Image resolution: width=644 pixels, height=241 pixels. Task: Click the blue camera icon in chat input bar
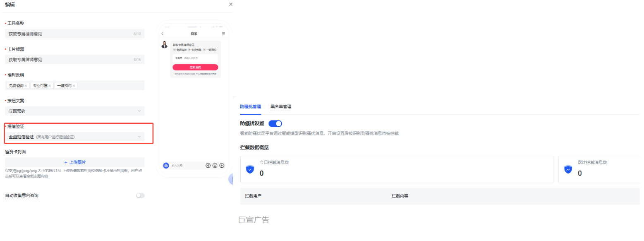pos(166,165)
